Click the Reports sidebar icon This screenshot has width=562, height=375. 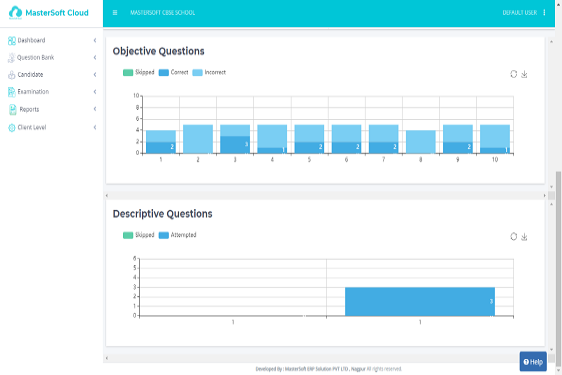pos(13,109)
